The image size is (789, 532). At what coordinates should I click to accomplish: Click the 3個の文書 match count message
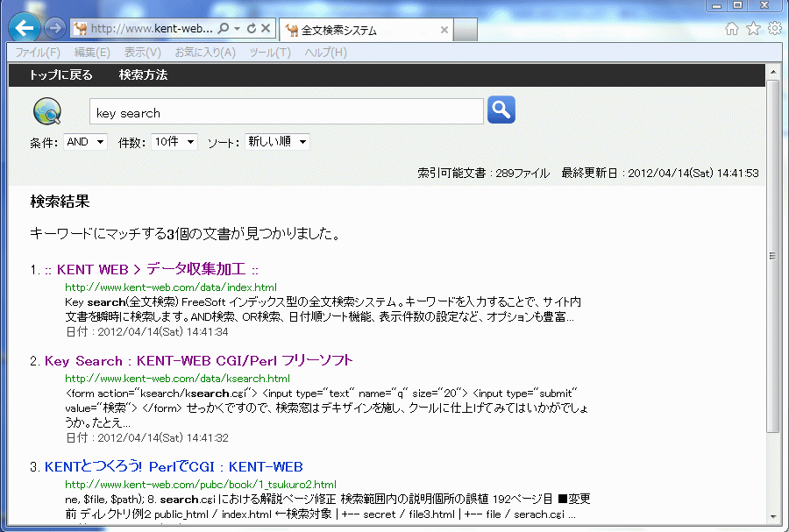point(185,234)
